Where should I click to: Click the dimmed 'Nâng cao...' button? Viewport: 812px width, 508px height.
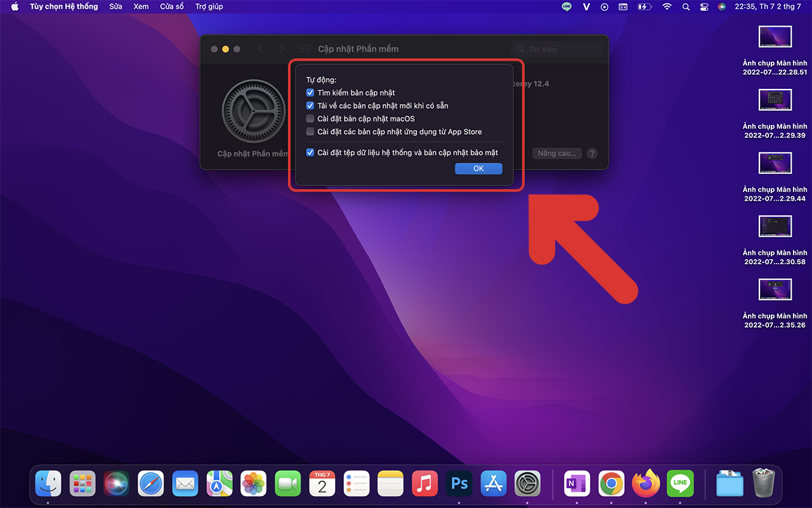(x=557, y=153)
